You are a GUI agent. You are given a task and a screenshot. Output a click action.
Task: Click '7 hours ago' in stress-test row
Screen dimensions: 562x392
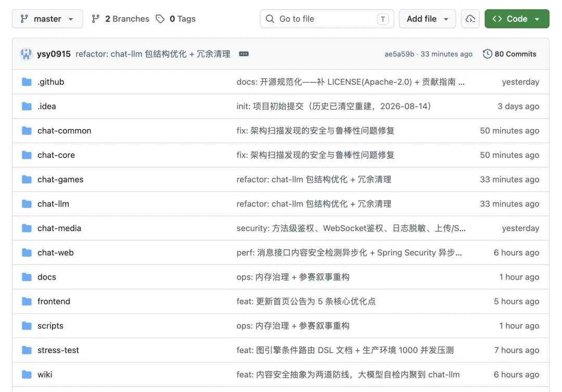pyautogui.click(x=517, y=350)
